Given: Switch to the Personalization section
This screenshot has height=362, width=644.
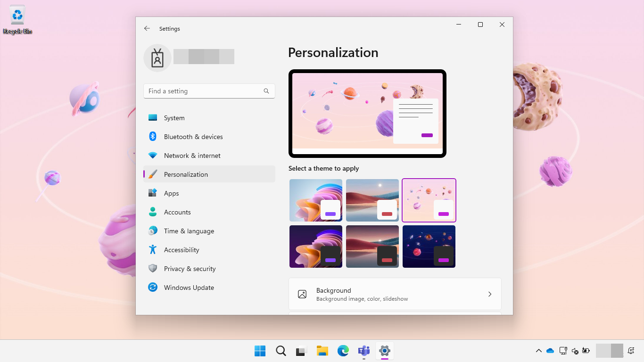Looking at the screenshot, I should [x=186, y=174].
